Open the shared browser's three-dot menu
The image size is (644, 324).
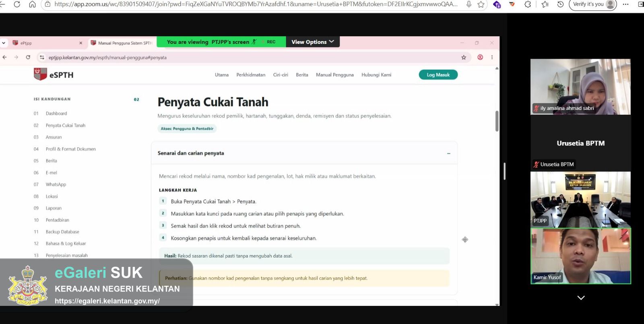pyautogui.click(x=492, y=57)
